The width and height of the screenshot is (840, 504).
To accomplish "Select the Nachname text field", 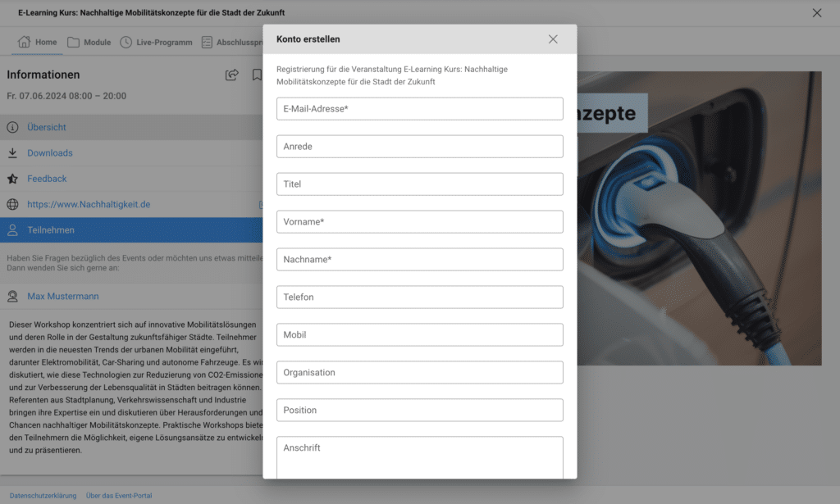I will point(419,260).
